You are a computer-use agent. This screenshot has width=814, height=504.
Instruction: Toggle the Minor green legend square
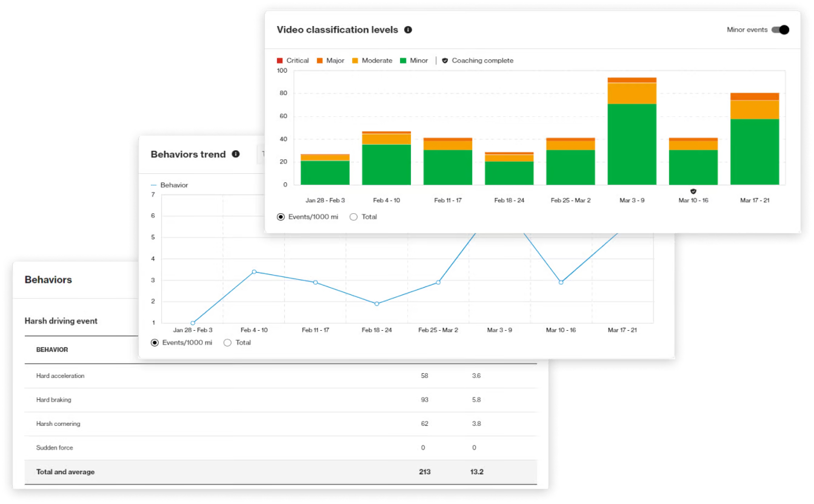pyautogui.click(x=403, y=61)
